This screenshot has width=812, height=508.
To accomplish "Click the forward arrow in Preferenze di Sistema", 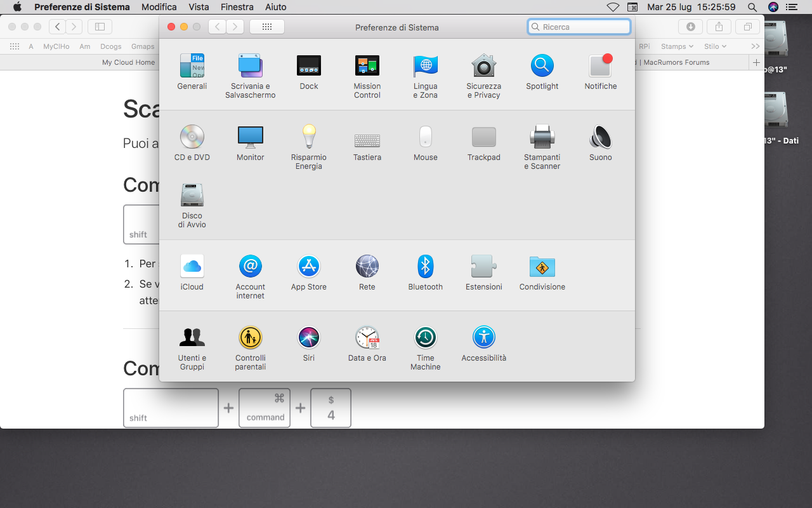I will point(235,27).
